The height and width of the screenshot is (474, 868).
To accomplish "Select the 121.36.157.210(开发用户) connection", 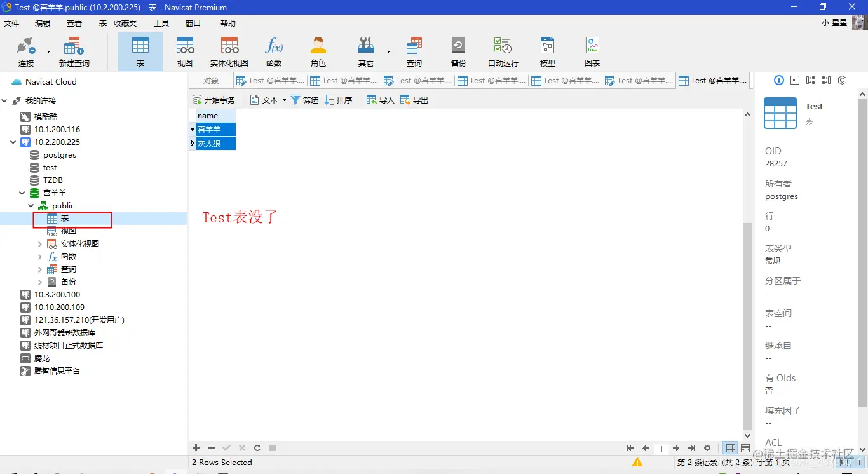I will pos(79,320).
